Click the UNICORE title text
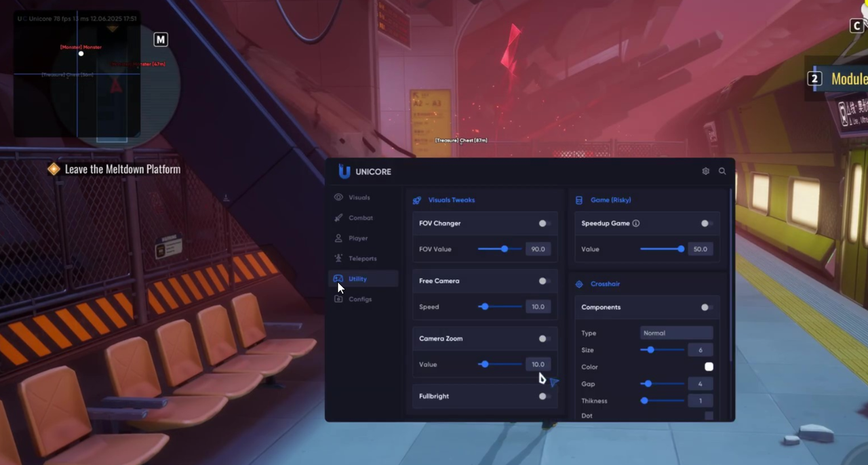Image resolution: width=868 pixels, height=465 pixels. 373,171
